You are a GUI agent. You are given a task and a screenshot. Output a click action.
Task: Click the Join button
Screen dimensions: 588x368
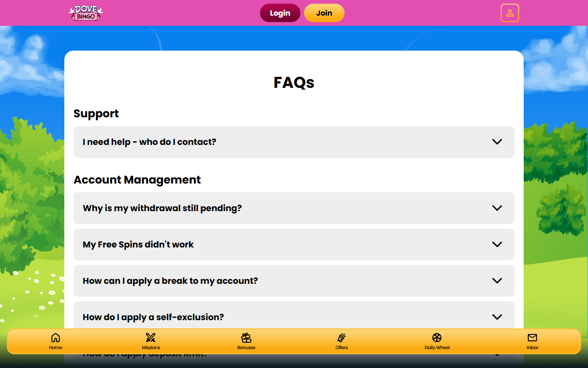[x=324, y=13]
